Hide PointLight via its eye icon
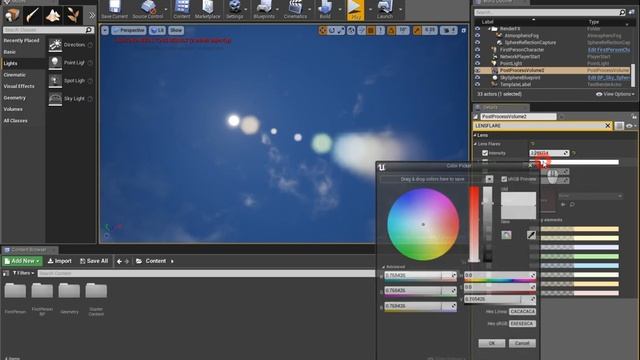Image resolution: width=640 pixels, height=360 pixels. tap(477, 63)
